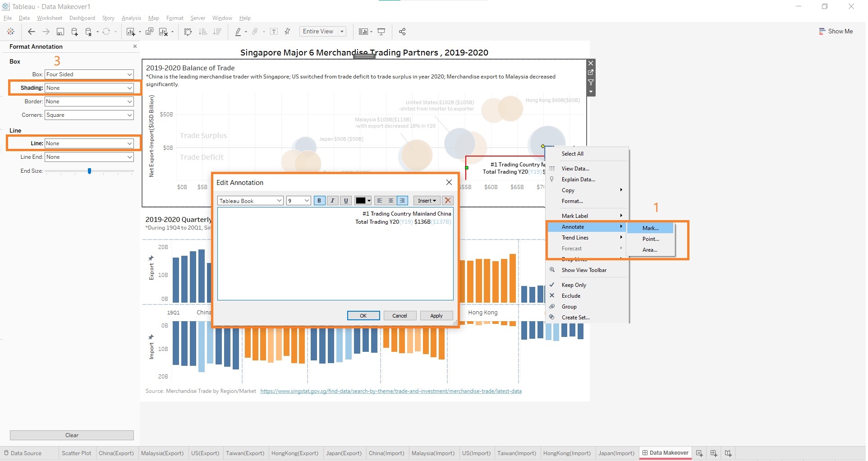Close the Format Annotation pane
868x461 pixels.
point(135,46)
